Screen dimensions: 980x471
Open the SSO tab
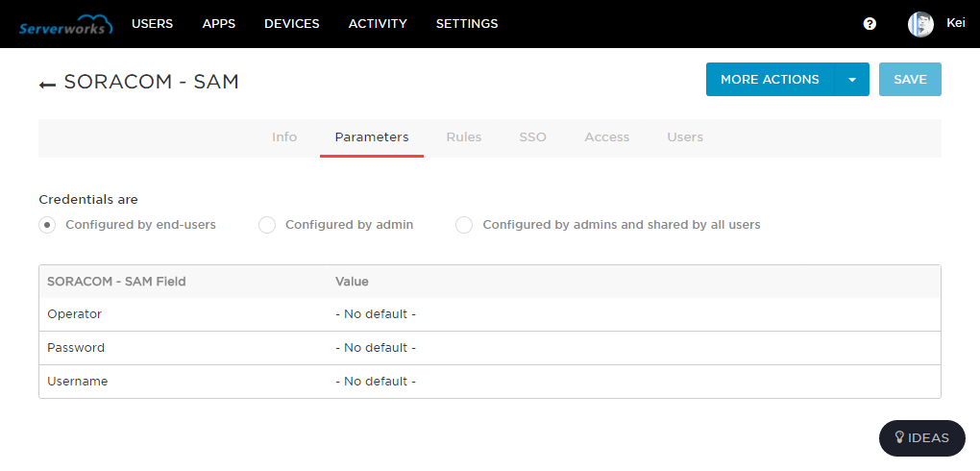pos(532,137)
